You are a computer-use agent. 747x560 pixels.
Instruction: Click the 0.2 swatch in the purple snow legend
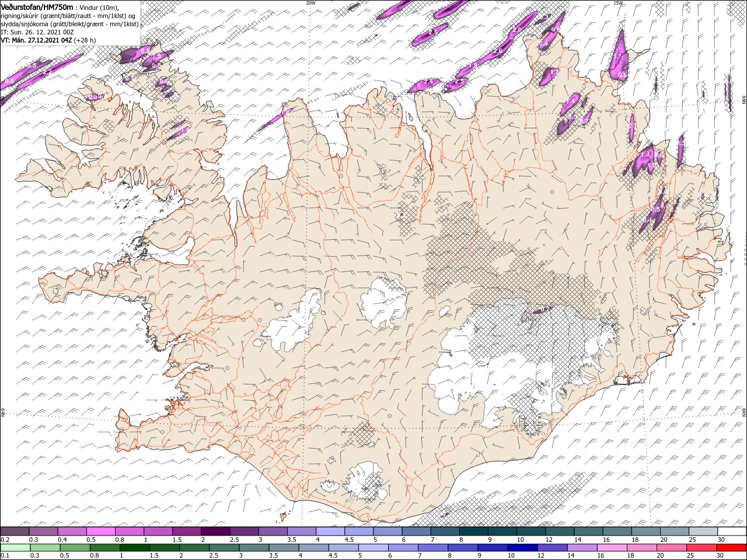pos(15,531)
